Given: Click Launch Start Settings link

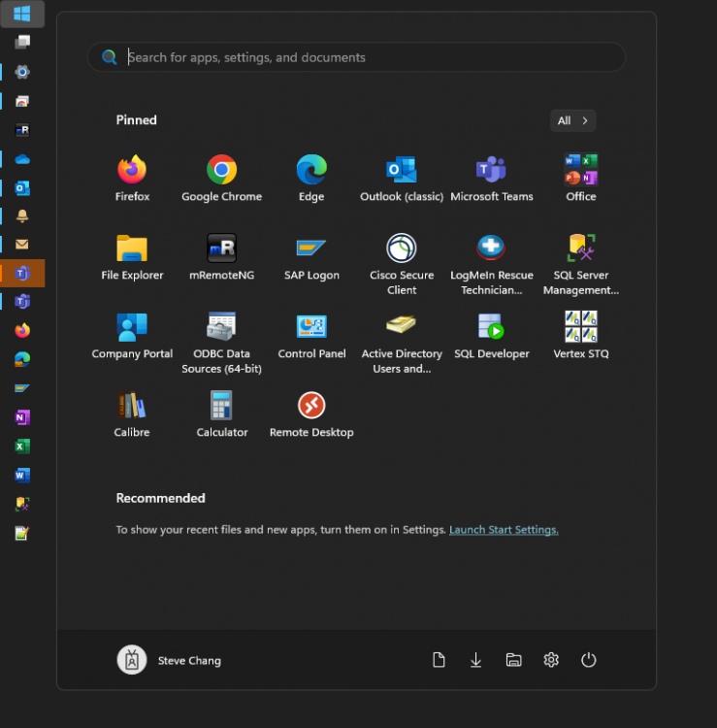Looking at the screenshot, I should click(504, 530).
